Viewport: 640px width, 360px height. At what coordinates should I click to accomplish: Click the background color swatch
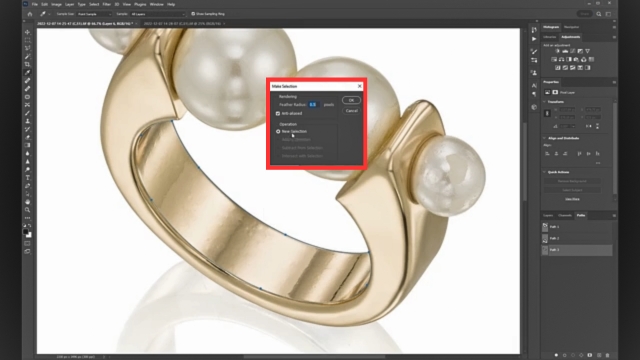[x=29, y=235]
